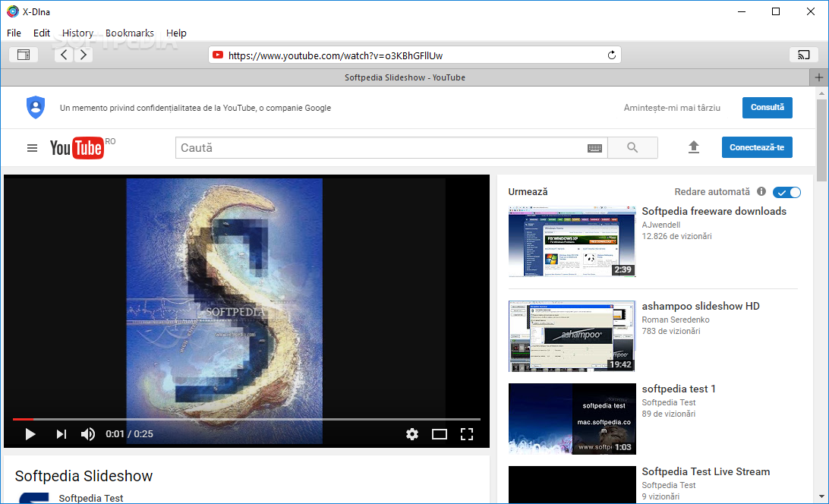The height and width of the screenshot is (504, 829).
Task: Switch to theater mode
Action: [x=440, y=434]
